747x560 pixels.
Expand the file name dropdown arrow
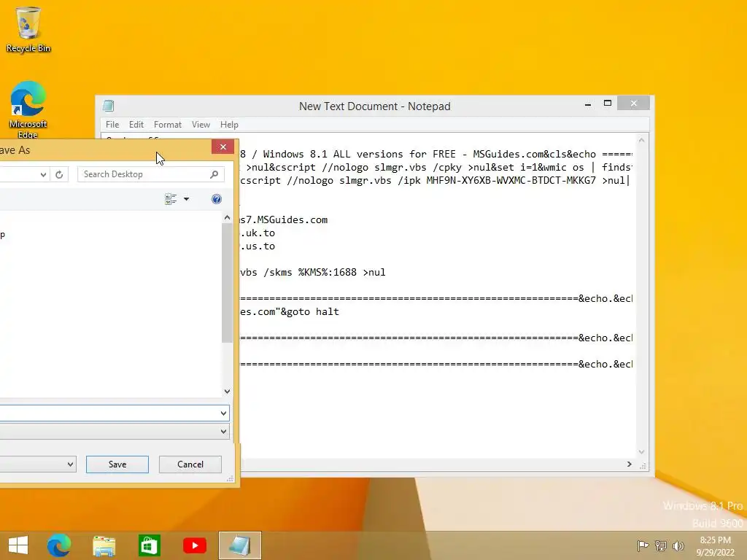(223, 413)
